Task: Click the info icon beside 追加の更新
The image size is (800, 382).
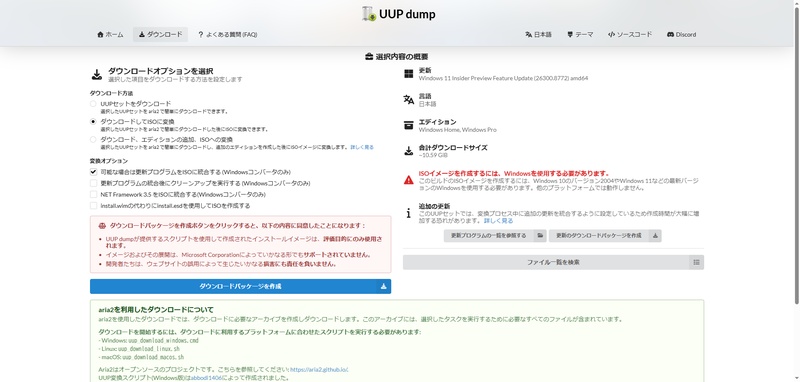Action: pyautogui.click(x=408, y=213)
